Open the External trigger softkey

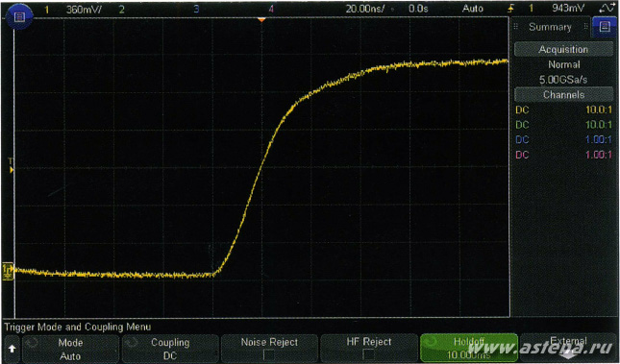(569, 348)
